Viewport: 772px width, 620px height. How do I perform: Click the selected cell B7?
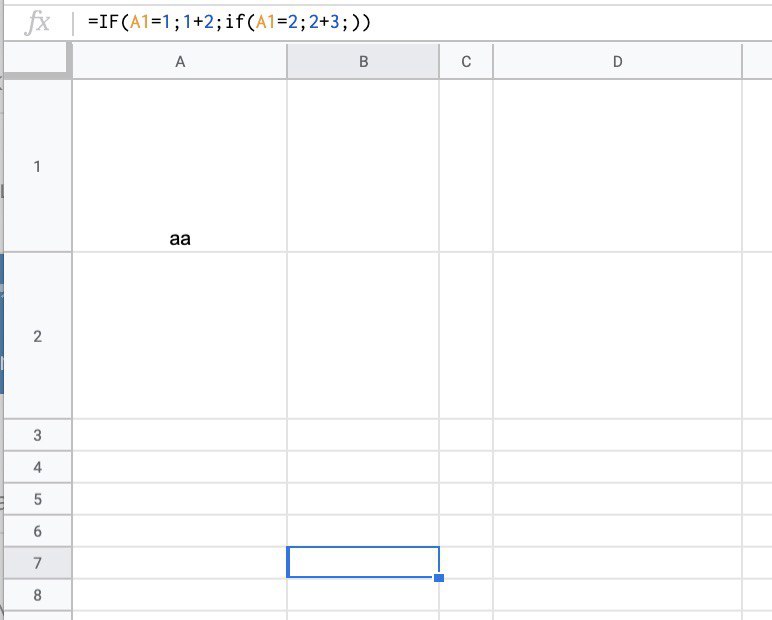pyautogui.click(x=363, y=562)
